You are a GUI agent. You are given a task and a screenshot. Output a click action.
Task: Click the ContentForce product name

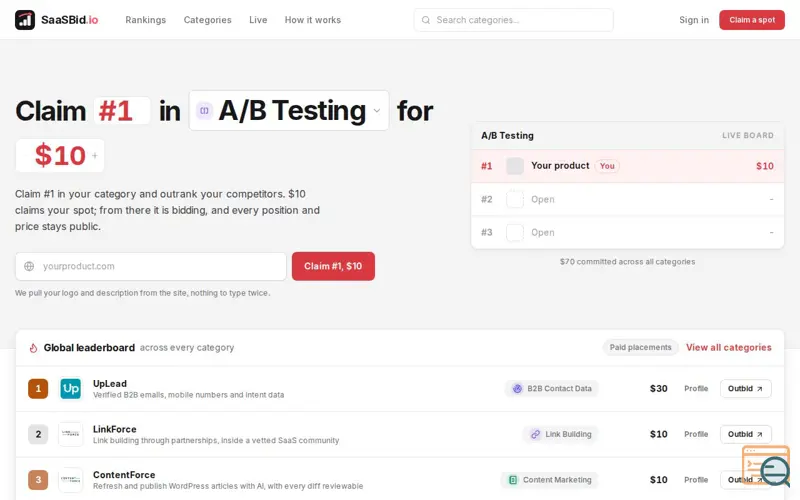124,474
